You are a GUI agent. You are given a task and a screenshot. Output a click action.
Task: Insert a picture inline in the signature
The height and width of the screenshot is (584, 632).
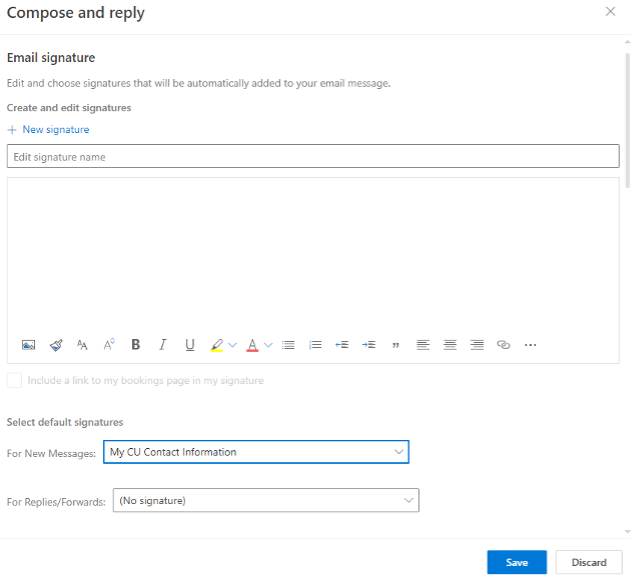click(x=28, y=345)
